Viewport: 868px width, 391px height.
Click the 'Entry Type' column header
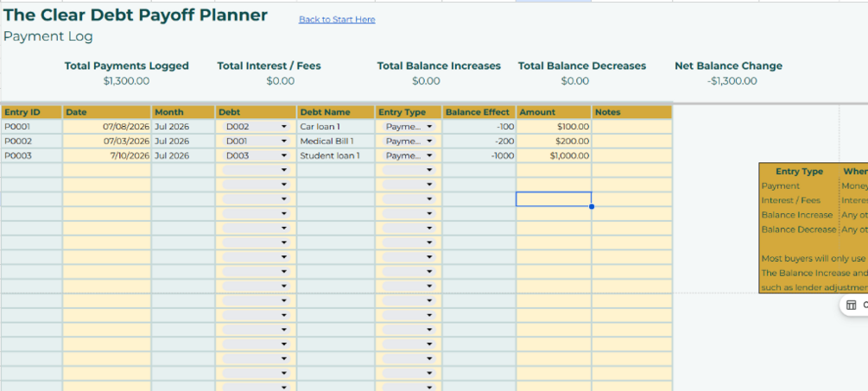(409, 112)
